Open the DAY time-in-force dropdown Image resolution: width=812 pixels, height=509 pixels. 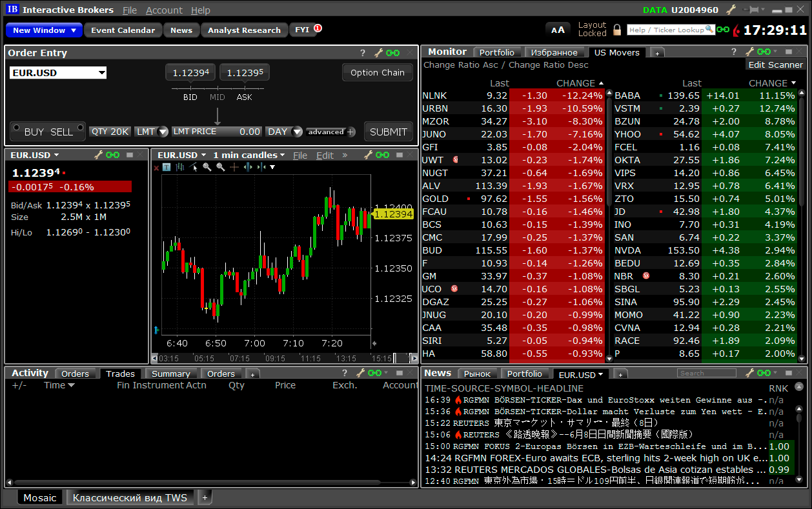click(297, 132)
